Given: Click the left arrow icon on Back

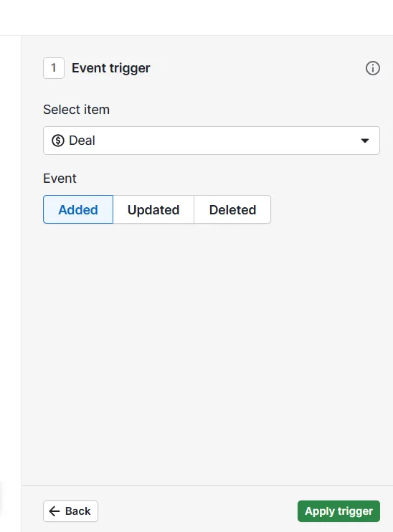Looking at the screenshot, I should [x=55, y=511].
